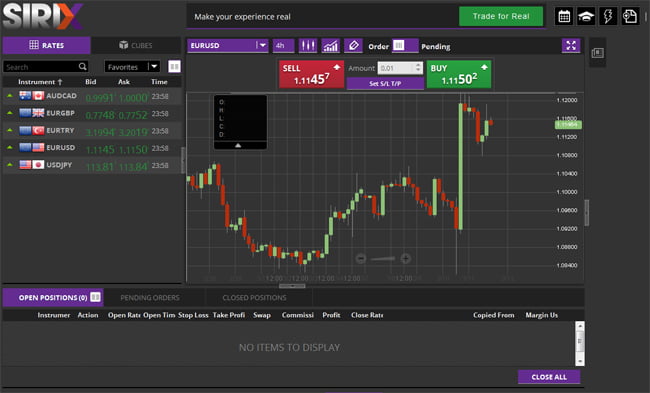Open the chart type candlestick icon
The width and height of the screenshot is (650, 393).
tap(308, 46)
